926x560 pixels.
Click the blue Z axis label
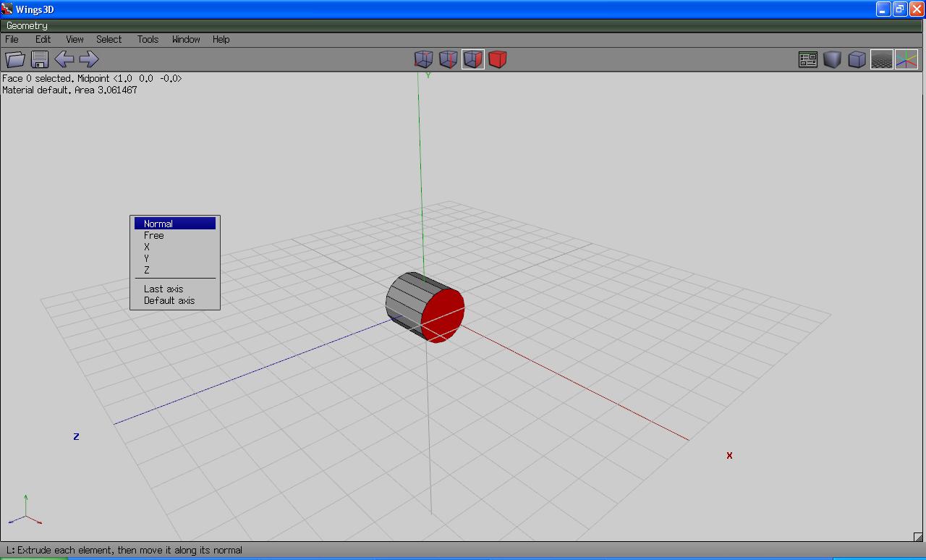76,437
